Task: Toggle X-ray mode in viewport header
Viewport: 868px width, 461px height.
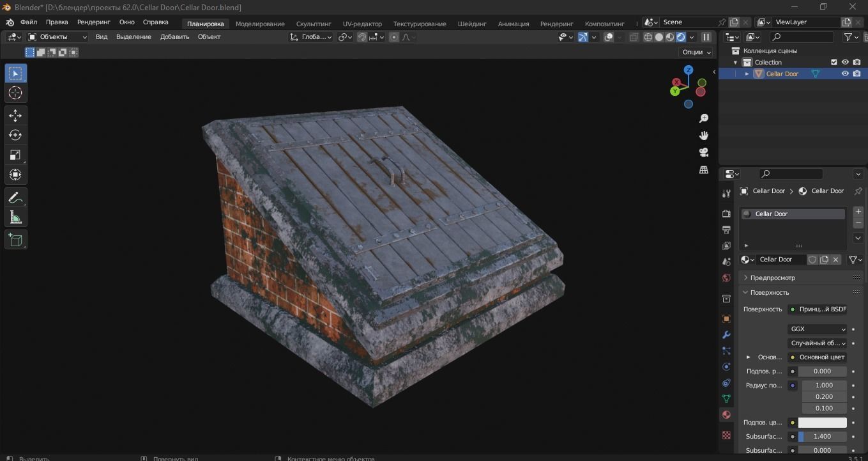Action: (x=634, y=37)
